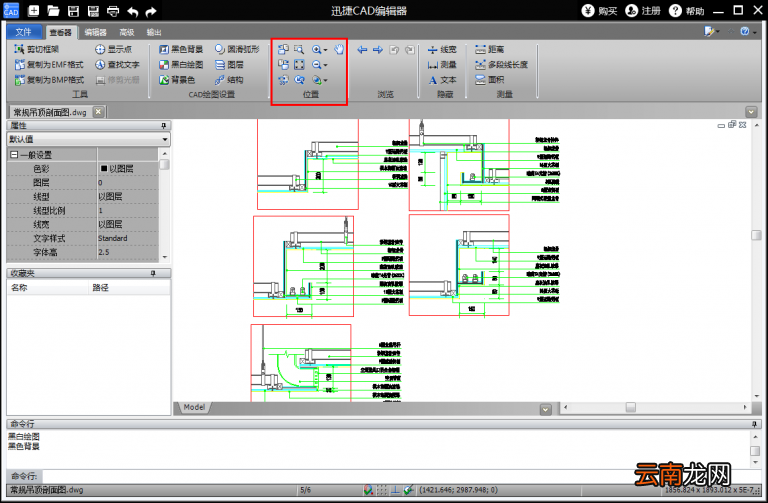This screenshot has width=768, height=503.
Task: Activate the pan hand tool
Action: 339,49
